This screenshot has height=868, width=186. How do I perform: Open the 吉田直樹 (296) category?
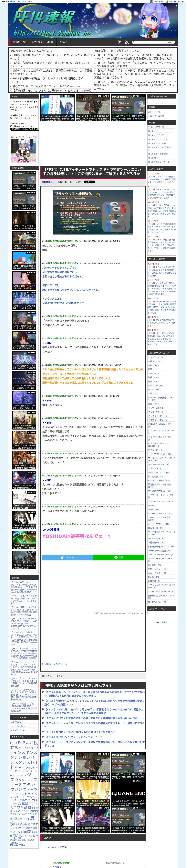pos(155,565)
